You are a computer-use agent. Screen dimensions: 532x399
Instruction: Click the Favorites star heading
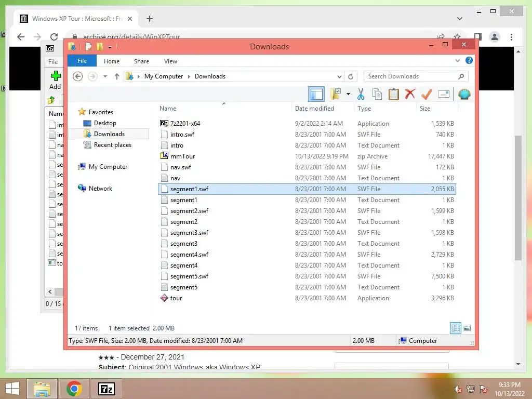tap(101, 112)
